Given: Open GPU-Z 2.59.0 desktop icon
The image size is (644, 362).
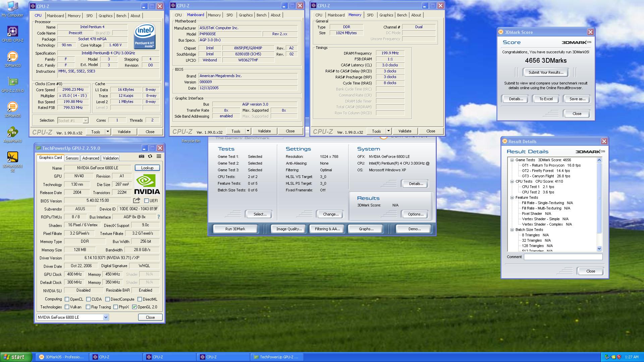Looking at the screenshot, I should 12,84.
